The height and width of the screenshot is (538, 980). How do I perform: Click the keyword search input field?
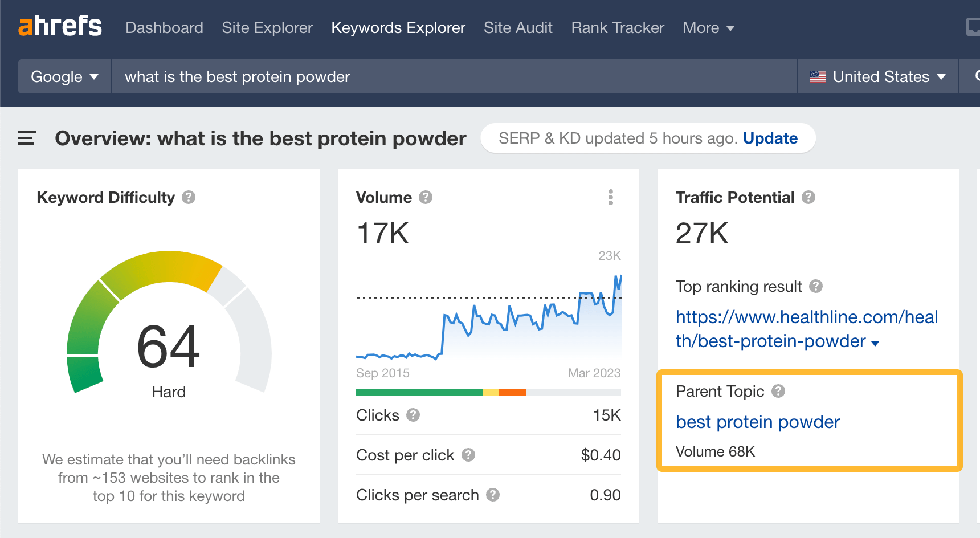pyautogui.click(x=454, y=76)
